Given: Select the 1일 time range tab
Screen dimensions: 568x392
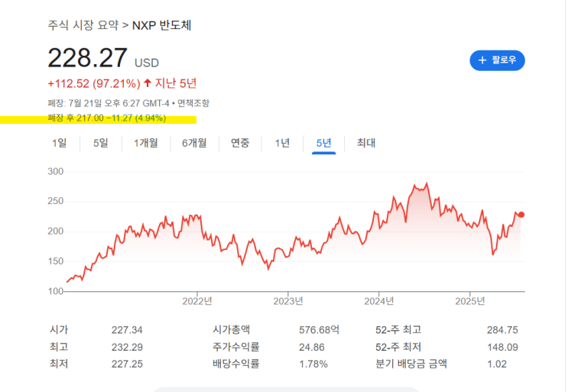Looking at the screenshot, I should [59, 143].
